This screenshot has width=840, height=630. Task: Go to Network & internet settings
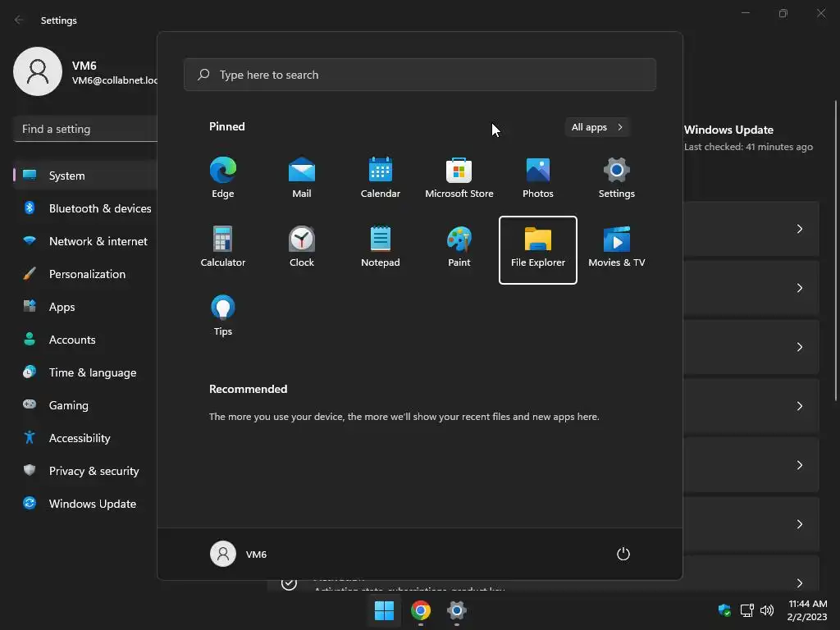point(85,241)
